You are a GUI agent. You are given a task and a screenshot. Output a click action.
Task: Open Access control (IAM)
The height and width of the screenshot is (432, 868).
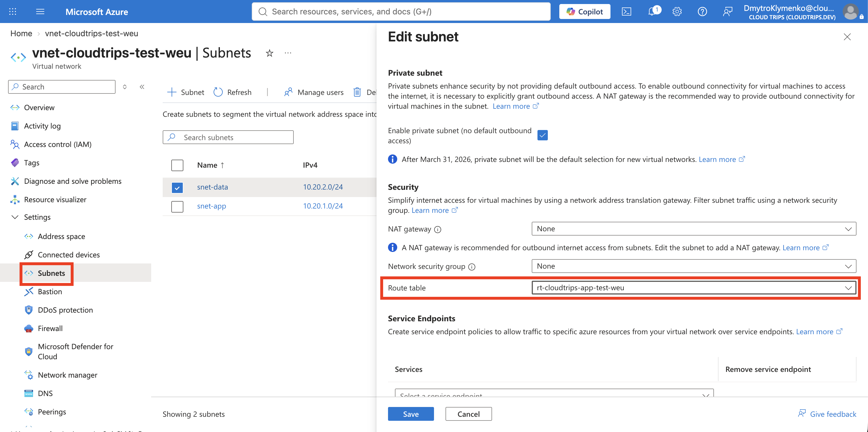57,144
